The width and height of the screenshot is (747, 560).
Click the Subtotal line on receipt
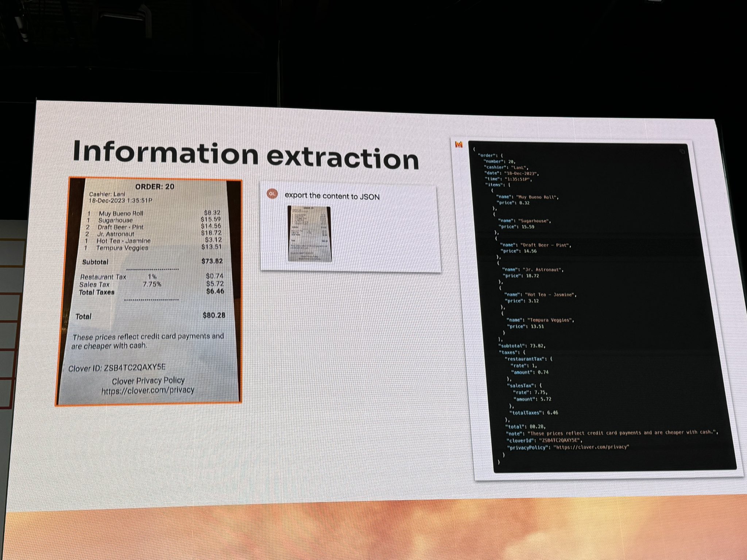[x=95, y=262]
